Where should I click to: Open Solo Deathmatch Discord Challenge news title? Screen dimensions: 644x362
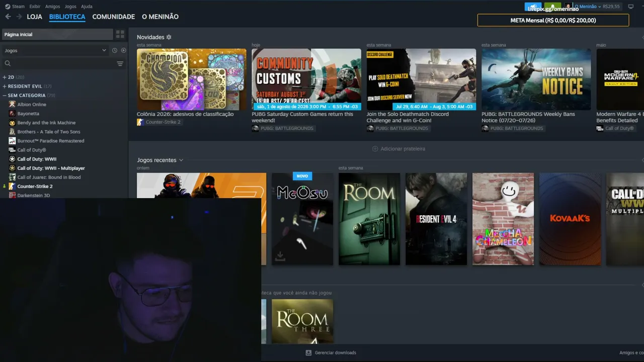pyautogui.click(x=408, y=117)
